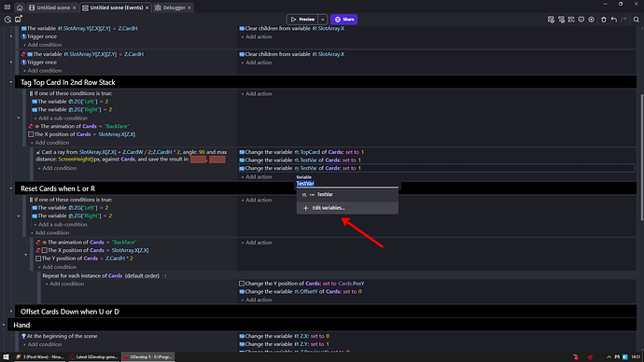The width and height of the screenshot is (644, 362).
Task: Close the Debugger tab
Action: pos(189,7)
